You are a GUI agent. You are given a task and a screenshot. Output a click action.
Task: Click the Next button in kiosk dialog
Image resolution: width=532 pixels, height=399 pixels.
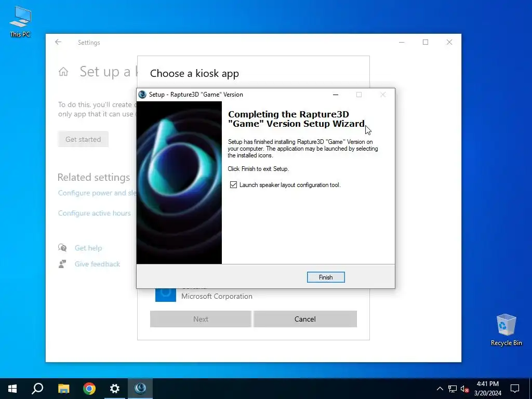pos(201,319)
